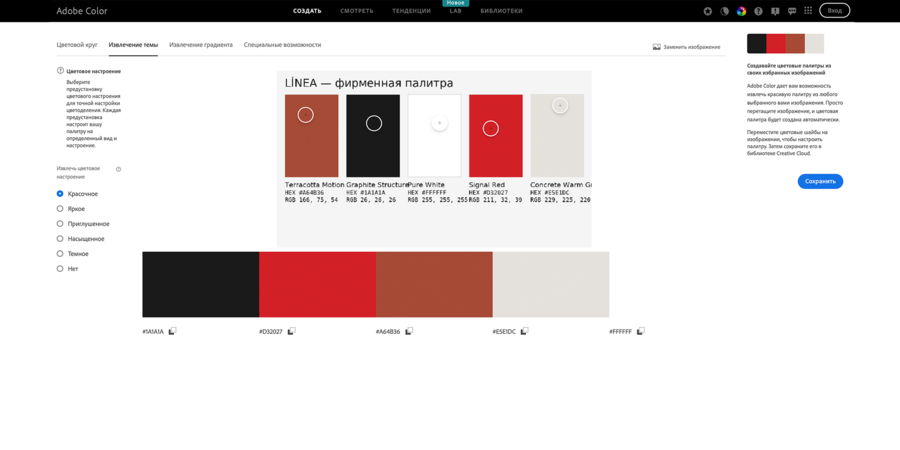The width and height of the screenshot is (900, 450).
Task: Click the #A64B36 hex value text
Action: point(388,332)
